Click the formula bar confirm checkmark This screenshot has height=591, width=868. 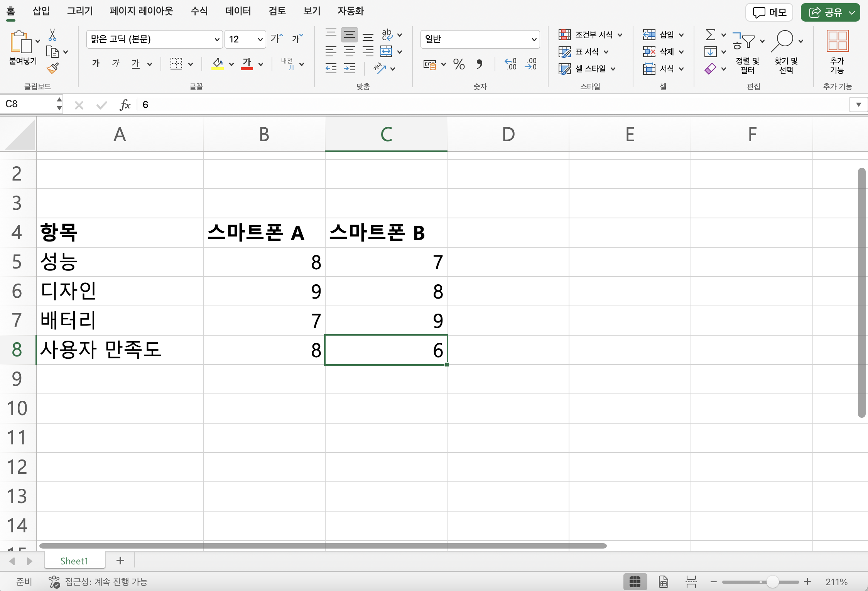(101, 105)
